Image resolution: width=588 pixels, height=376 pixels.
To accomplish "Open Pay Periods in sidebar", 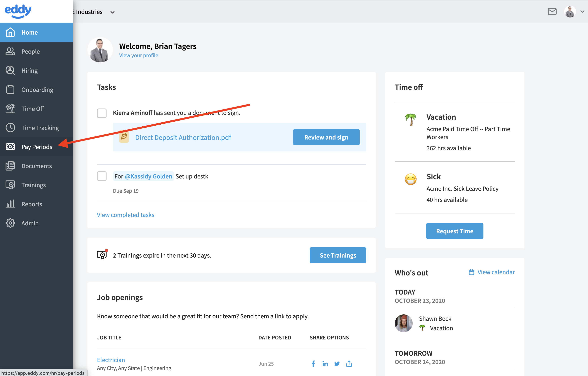I will 37,146.
